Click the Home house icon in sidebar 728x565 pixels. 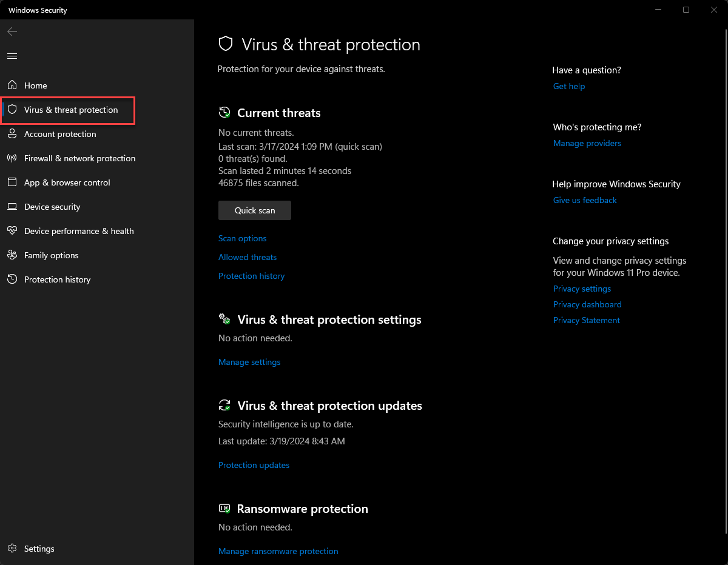tap(12, 85)
